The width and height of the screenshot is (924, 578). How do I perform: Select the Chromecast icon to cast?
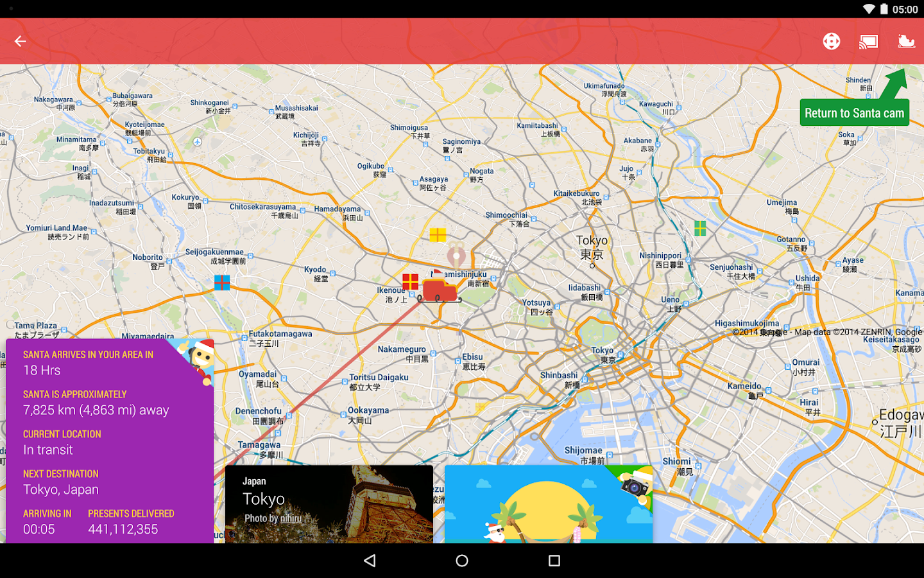868,40
